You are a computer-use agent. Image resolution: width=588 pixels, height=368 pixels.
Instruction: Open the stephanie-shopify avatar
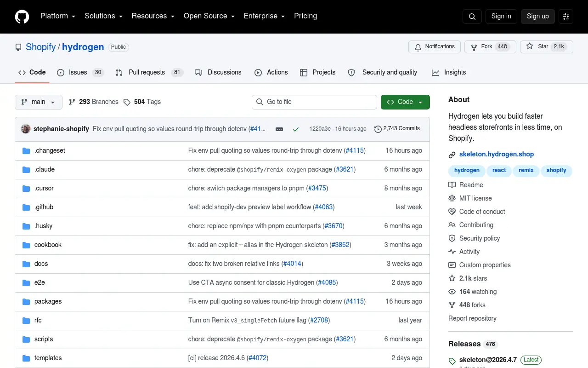26,129
